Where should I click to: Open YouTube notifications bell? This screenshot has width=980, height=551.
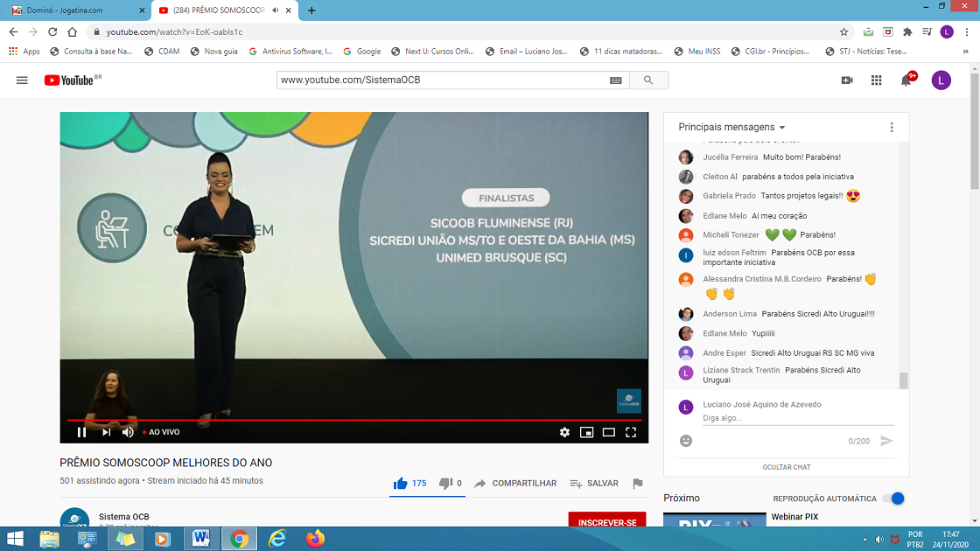point(906,80)
